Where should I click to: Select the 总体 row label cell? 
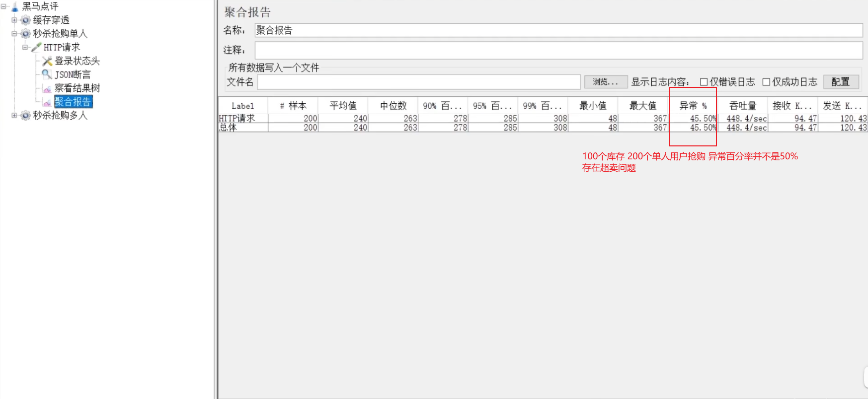tap(243, 128)
